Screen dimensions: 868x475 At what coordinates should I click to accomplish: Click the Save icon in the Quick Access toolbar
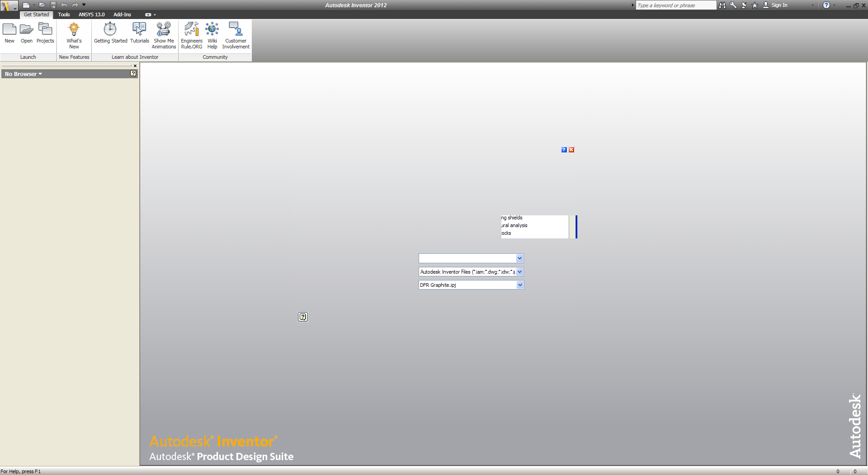point(53,5)
